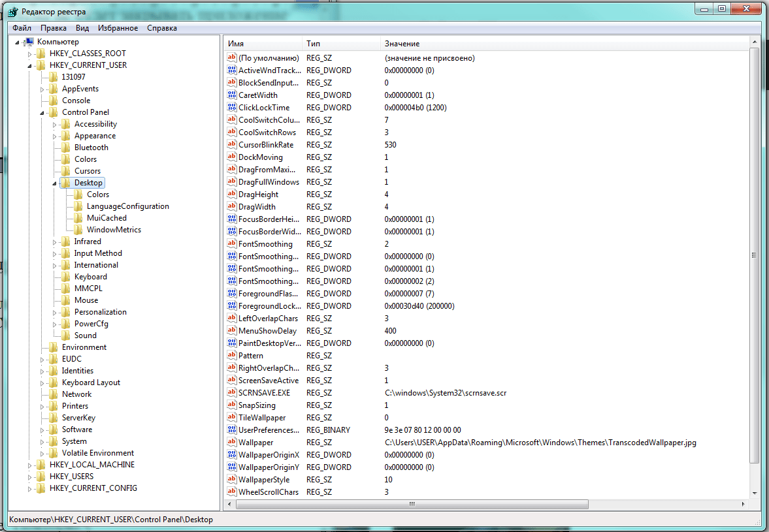Collapse the Control Panel tree node

pyautogui.click(x=42, y=113)
